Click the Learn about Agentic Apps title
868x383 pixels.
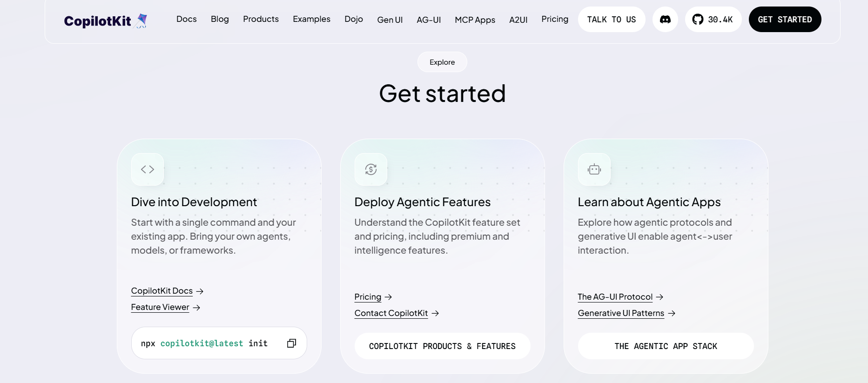[x=649, y=202]
